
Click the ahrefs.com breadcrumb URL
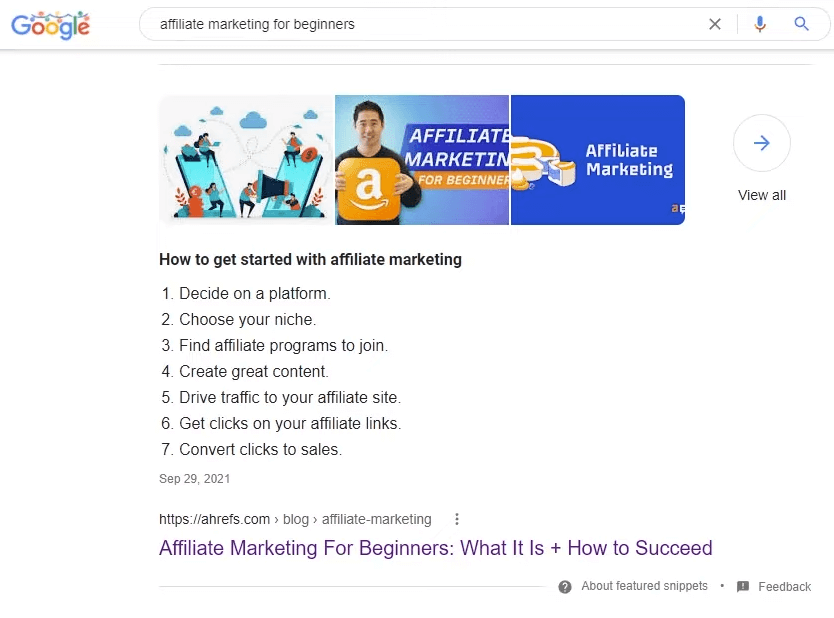pos(295,519)
